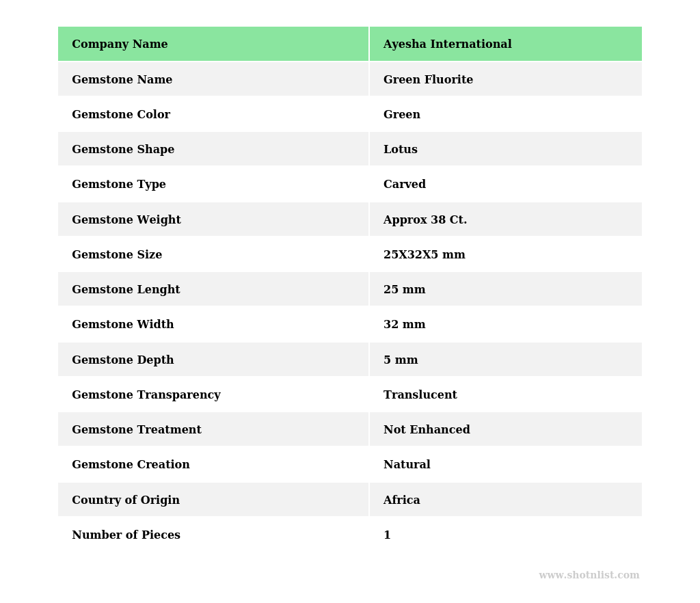Click the Company Name header cell
Image resolution: width=700 pixels, height=603 pixels.
120,44
